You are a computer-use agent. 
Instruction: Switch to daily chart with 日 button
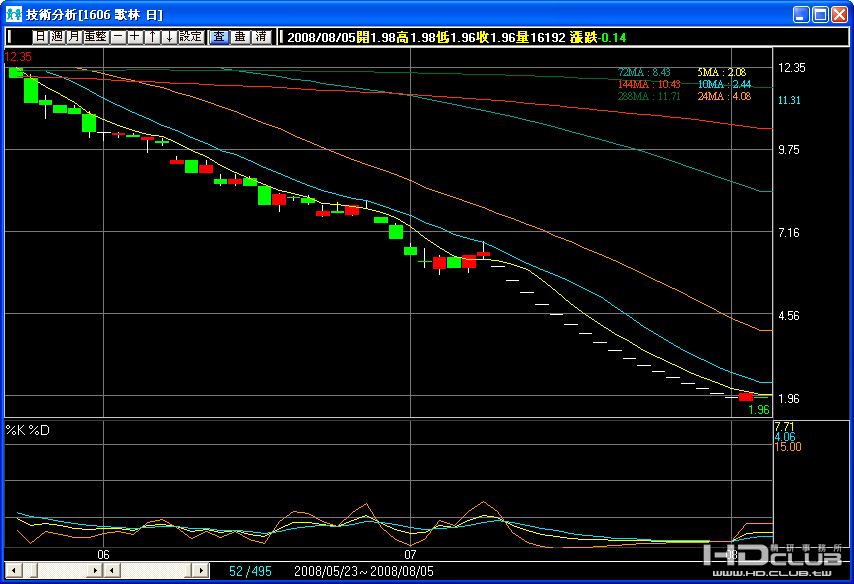click(x=40, y=37)
